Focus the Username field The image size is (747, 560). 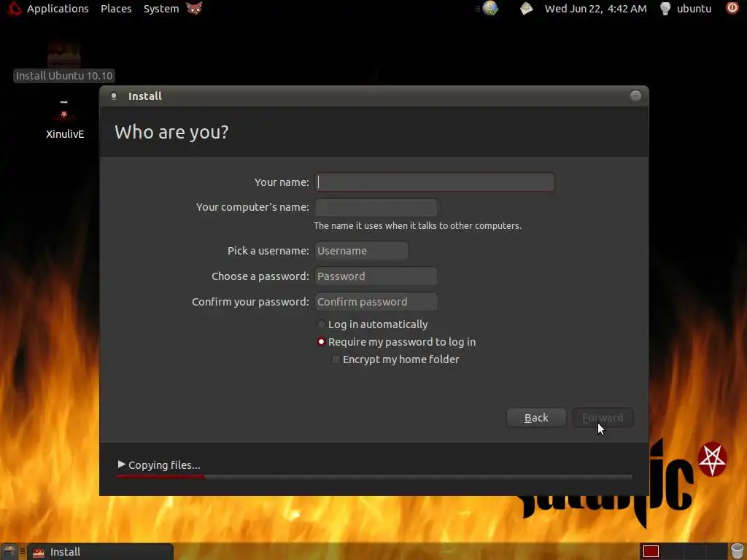tap(362, 251)
